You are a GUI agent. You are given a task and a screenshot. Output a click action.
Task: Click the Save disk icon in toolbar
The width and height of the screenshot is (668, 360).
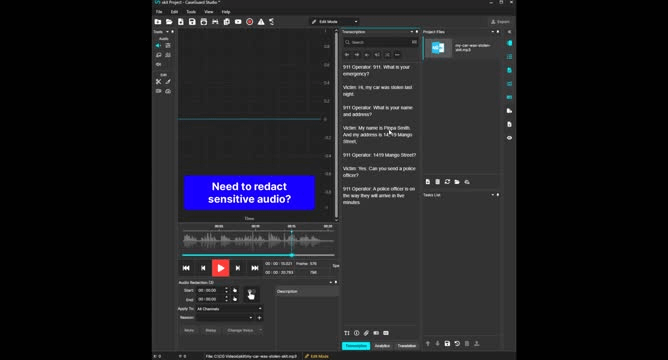pos(192,22)
